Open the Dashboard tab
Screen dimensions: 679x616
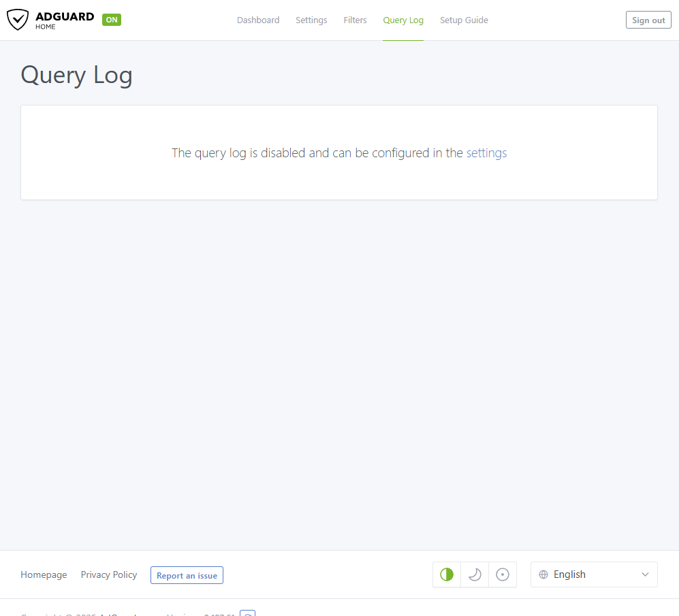258,20
